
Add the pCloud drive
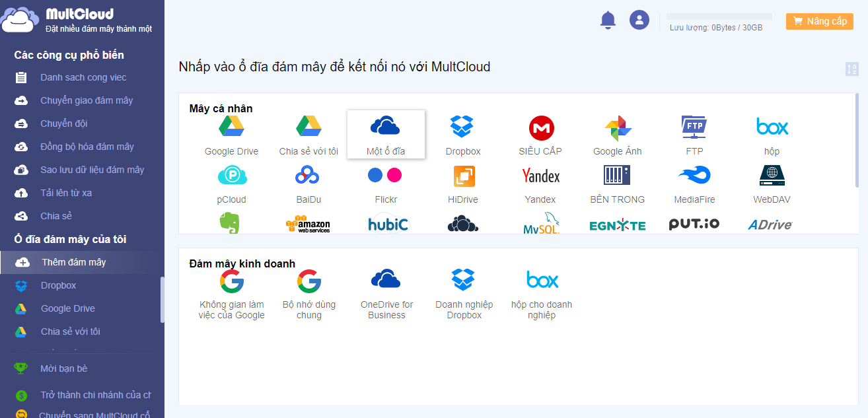coord(231,184)
